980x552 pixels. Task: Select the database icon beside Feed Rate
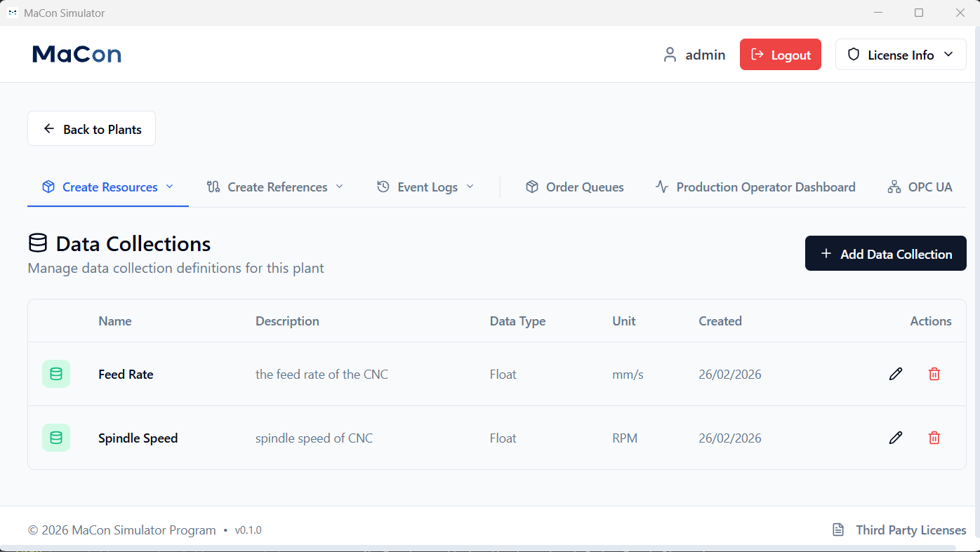pos(56,374)
